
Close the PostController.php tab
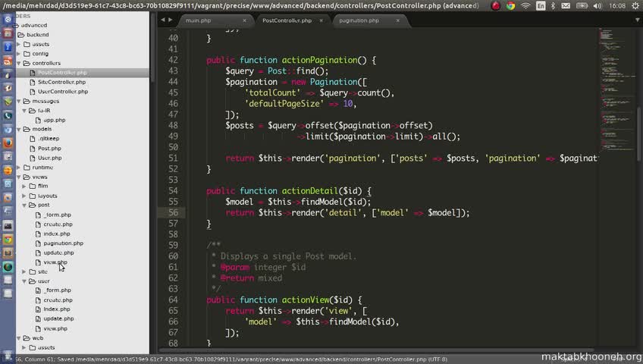[321, 20]
